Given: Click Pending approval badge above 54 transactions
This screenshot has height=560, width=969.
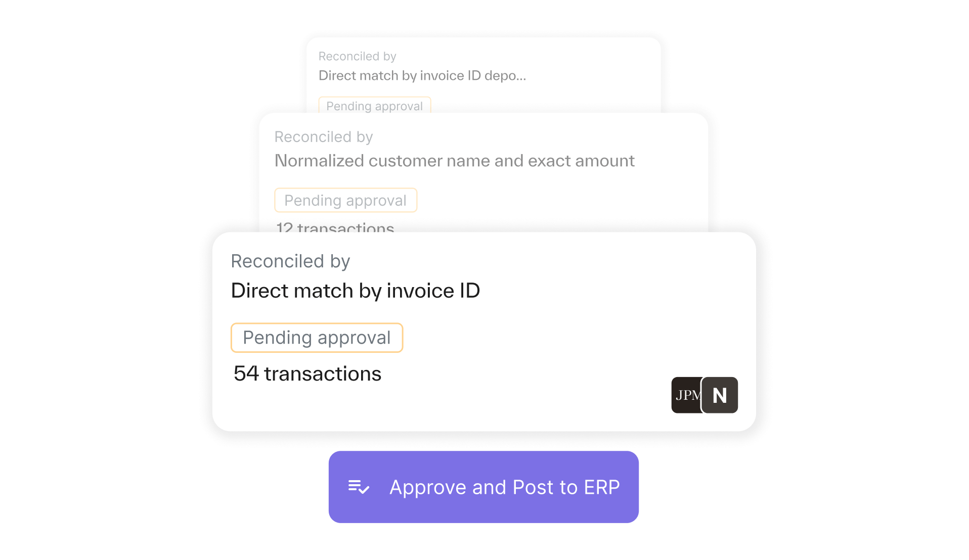Looking at the screenshot, I should tap(317, 338).
